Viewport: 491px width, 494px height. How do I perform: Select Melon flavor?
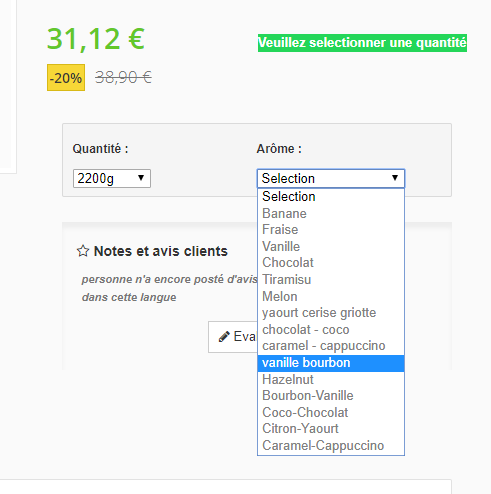[x=331, y=296]
